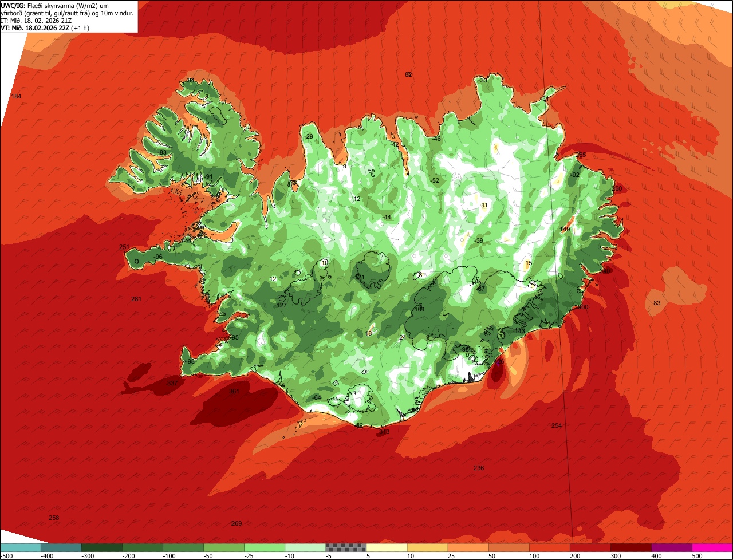This screenshot has height=560, width=733.
Task: Select the purple swatch between 400 and 500
Action: point(671,547)
